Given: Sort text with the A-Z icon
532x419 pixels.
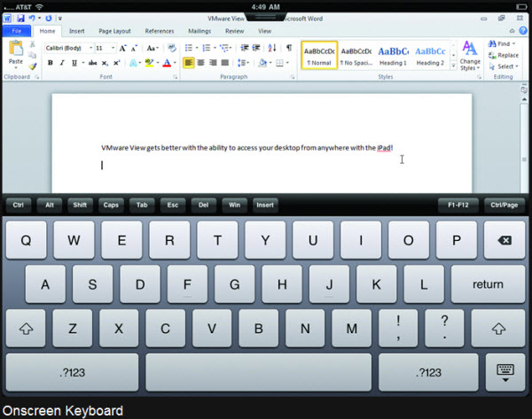Looking at the screenshot, I should (272, 48).
